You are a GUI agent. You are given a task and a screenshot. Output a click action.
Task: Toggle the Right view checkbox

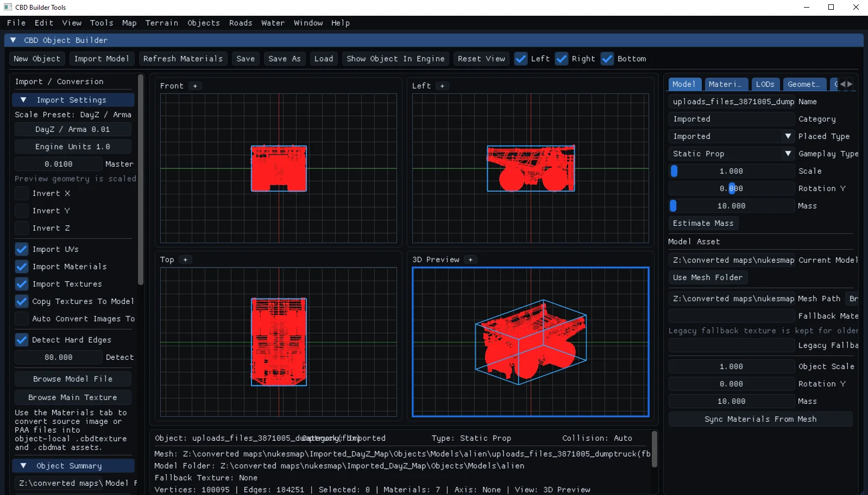tap(562, 59)
